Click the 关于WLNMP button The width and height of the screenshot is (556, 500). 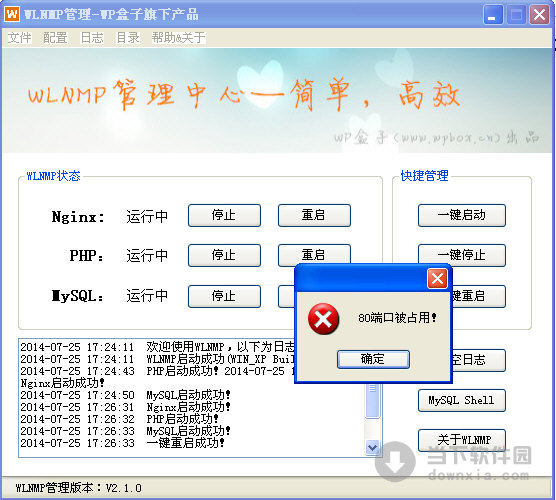[x=462, y=440]
